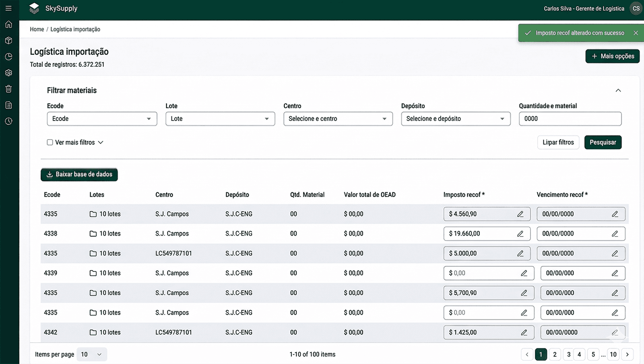644x364 pixels.
Task: Click the clock history icon in the sidebar
Action: (8, 121)
